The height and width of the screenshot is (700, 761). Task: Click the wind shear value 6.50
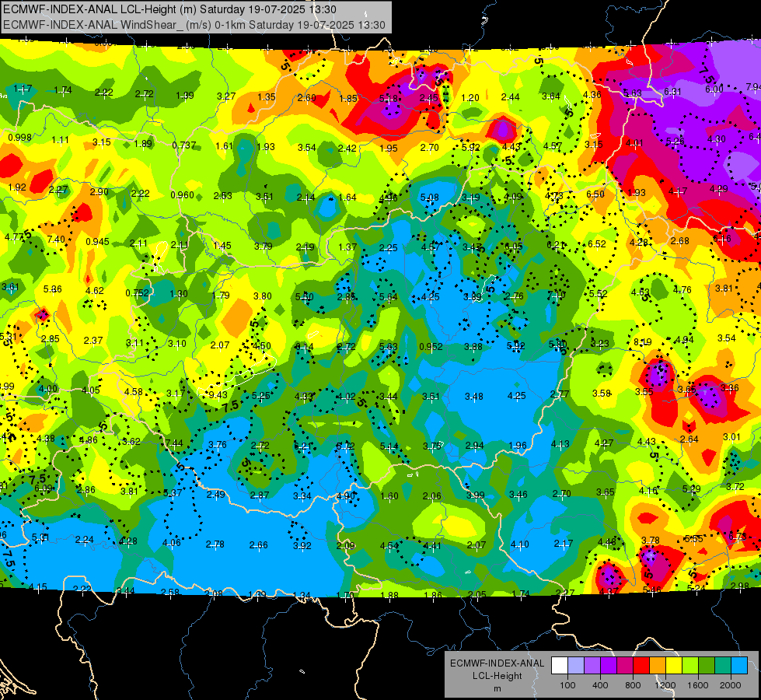pos(595,194)
